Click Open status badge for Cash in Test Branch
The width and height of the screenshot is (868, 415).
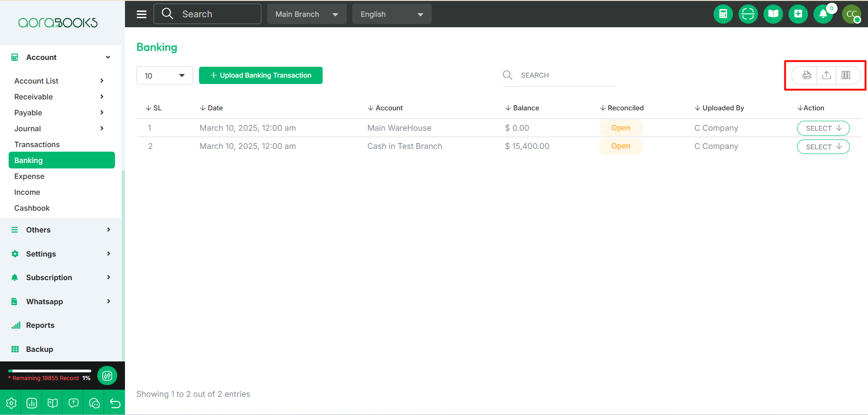[x=621, y=146]
